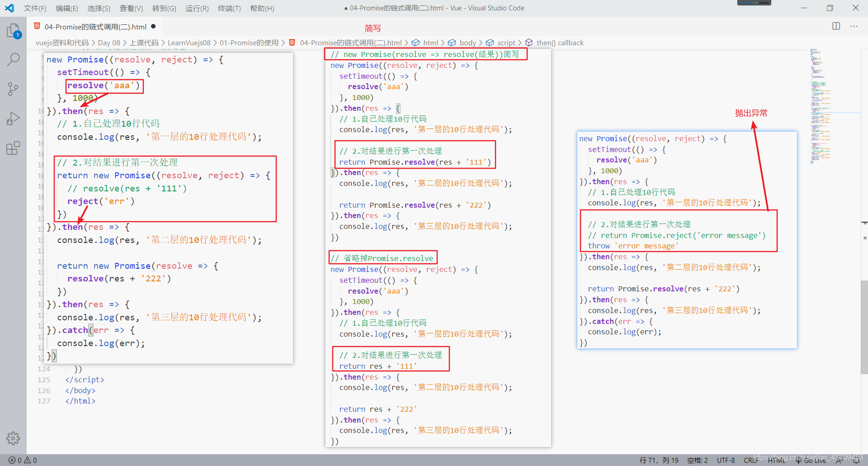Minimize the VS Code window

click(804, 8)
